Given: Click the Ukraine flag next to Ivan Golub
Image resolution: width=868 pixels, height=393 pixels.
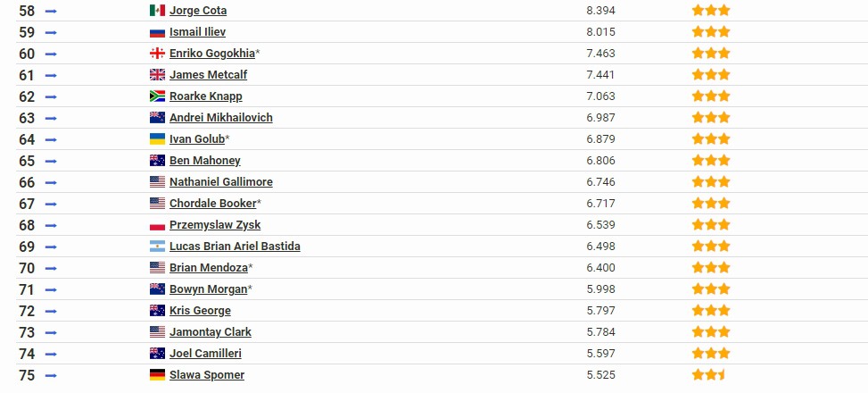Looking at the screenshot, I should tap(157, 139).
